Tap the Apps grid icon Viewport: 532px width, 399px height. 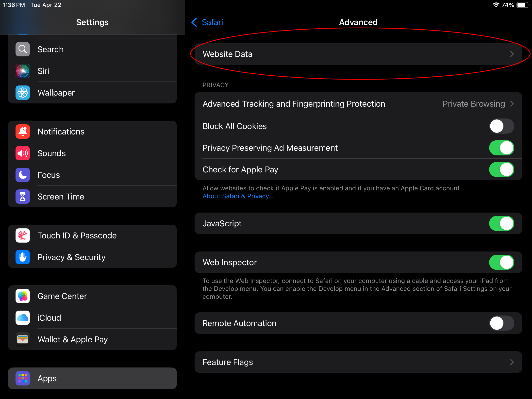point(23,378)
